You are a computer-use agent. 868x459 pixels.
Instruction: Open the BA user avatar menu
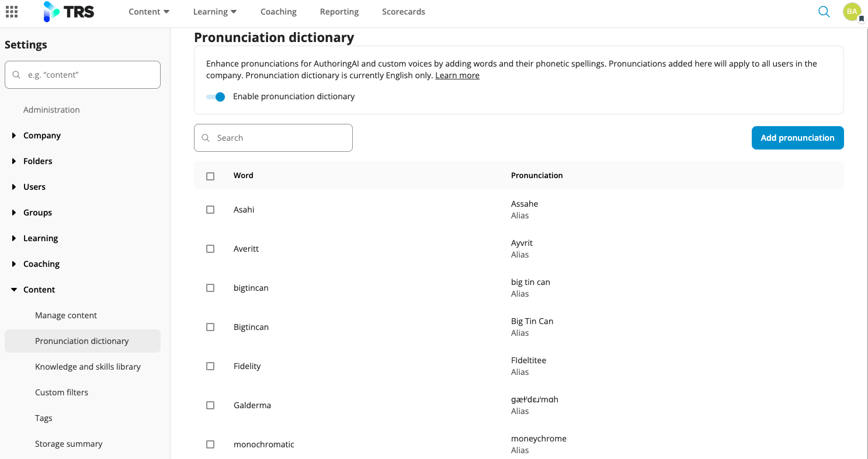pos(852,12)
